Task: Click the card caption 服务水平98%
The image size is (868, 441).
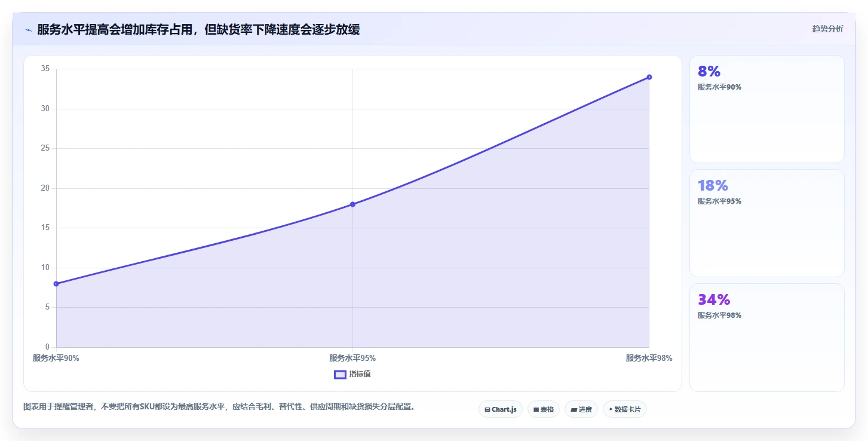Action: click(x=719, y=316)
